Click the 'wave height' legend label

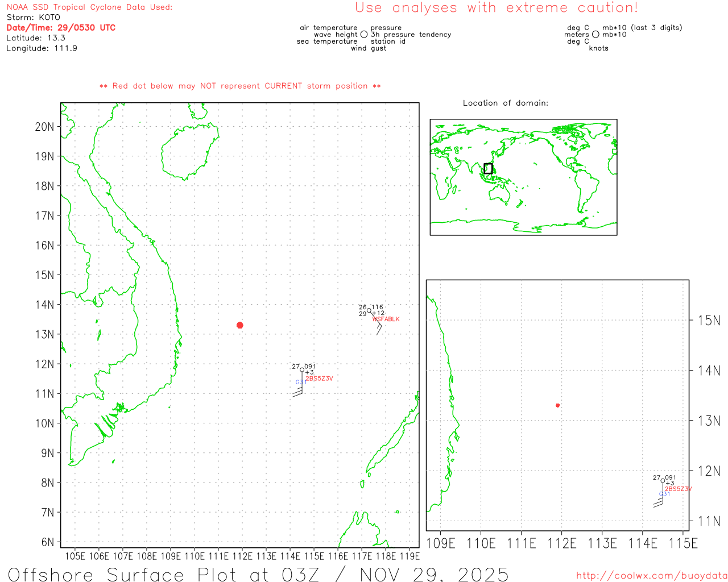[x=336, y=35]
